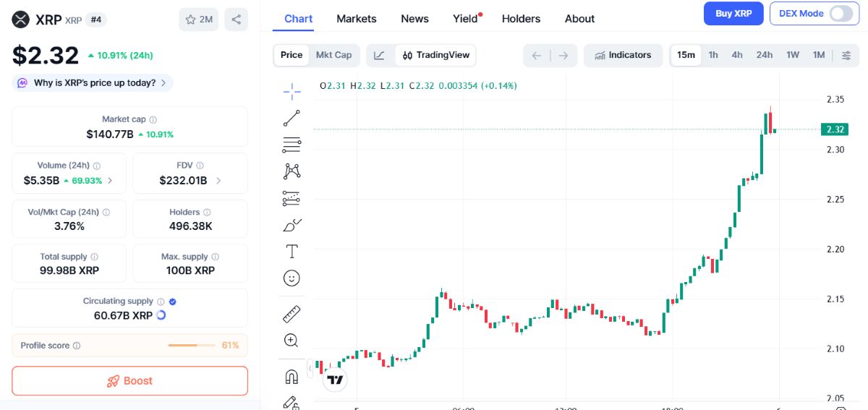868x410 pixels.
Task: Select the brush drawing tool
Action: [292, 225]
